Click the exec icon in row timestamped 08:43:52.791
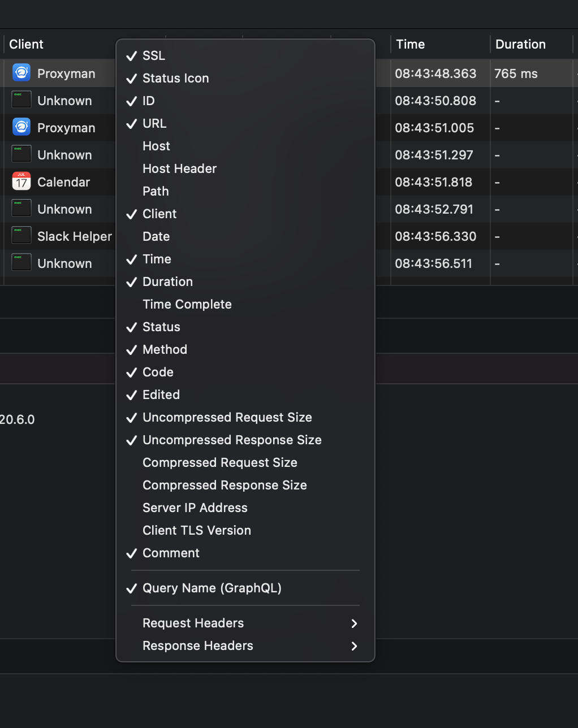Screen dimensions: 578x728 (x=21, y=208)
